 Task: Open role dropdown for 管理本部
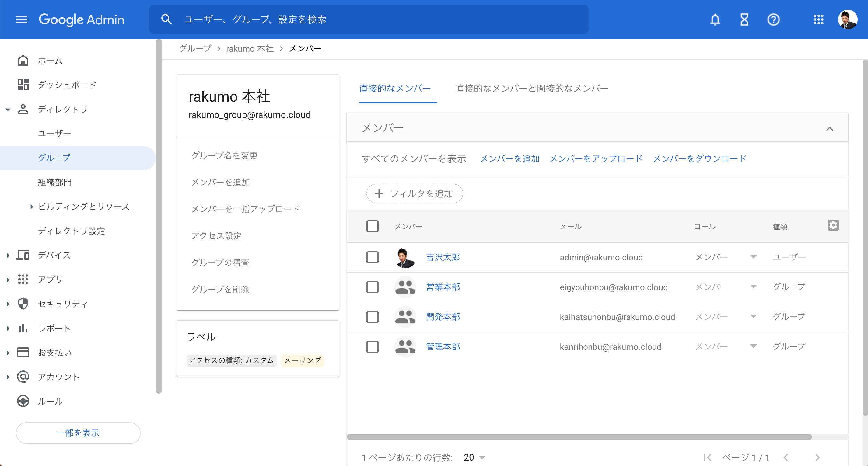click(x=754, y=346)
